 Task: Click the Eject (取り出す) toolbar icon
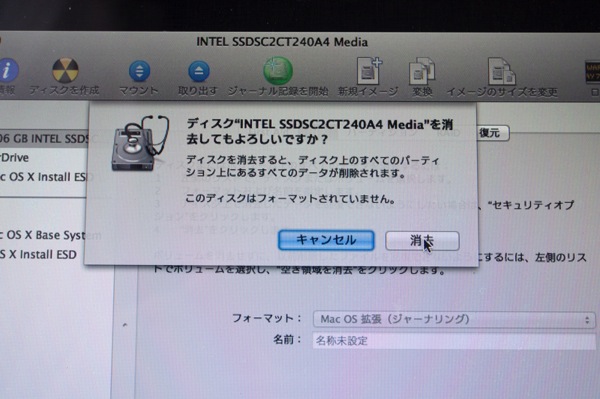click(199, 71)
